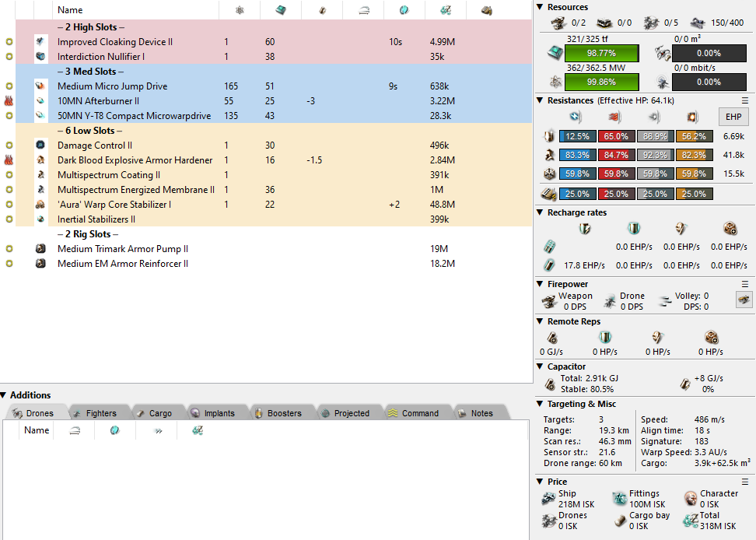Click the Total price ISK icon
756x540 pixels.
[689, 521]
